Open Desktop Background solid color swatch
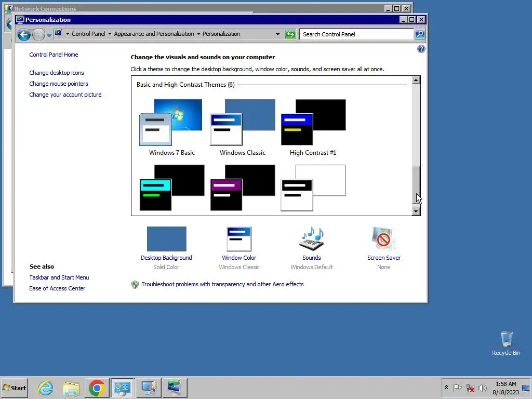The width and height of the screenshot is (532, 399). (x=167, y=239)
